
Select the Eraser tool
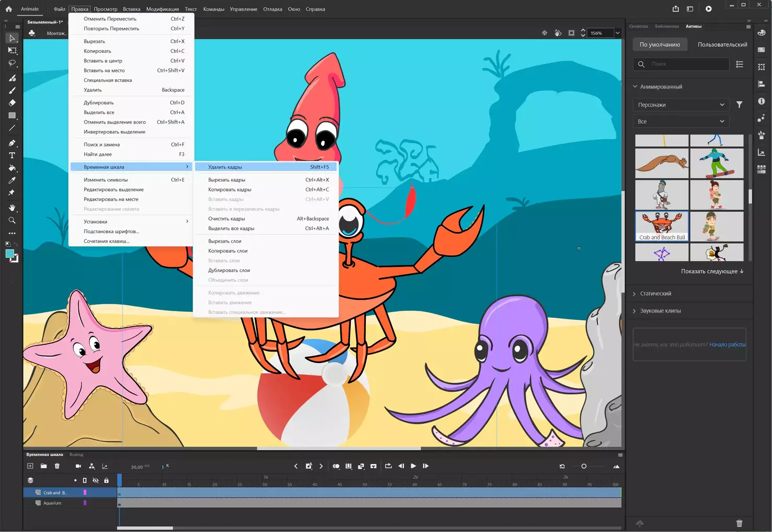click(12, 103)
